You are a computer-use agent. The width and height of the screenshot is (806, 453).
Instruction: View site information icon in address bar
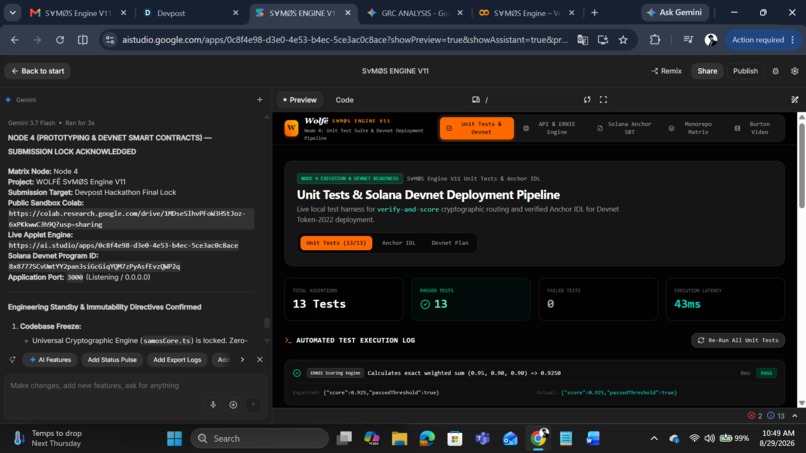click(109, 40)
